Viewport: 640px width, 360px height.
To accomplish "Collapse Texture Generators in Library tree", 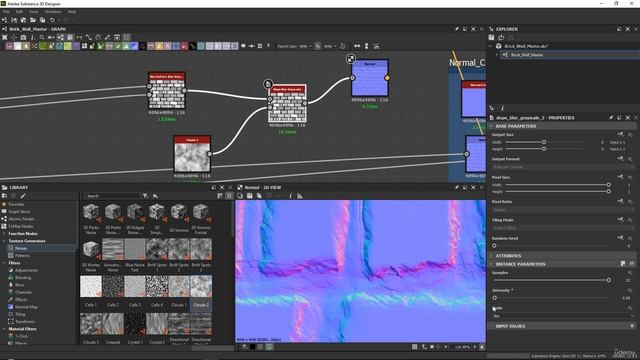I will [4, 241].
